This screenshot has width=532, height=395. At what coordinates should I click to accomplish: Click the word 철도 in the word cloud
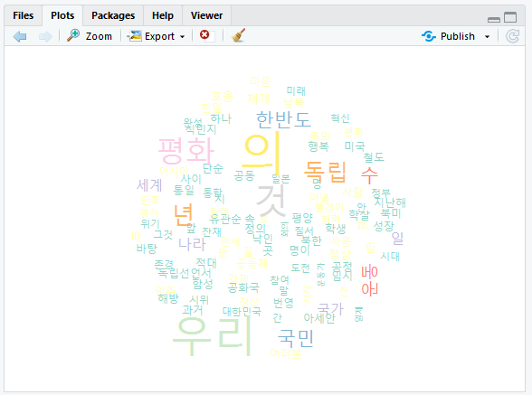click(374, 157)
